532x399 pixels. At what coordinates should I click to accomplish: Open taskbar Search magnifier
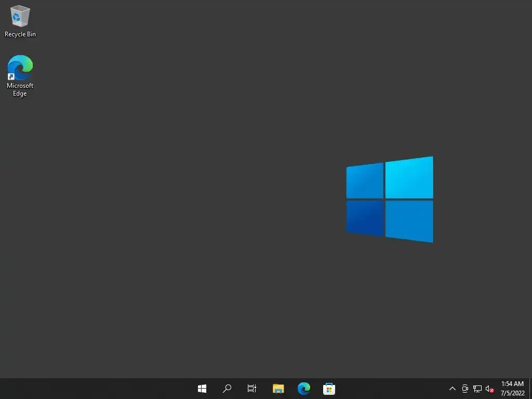(x=227, y=389)
